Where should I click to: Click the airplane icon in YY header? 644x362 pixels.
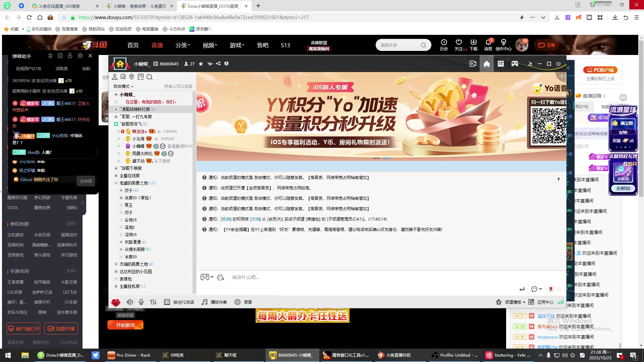coord(210,64)
